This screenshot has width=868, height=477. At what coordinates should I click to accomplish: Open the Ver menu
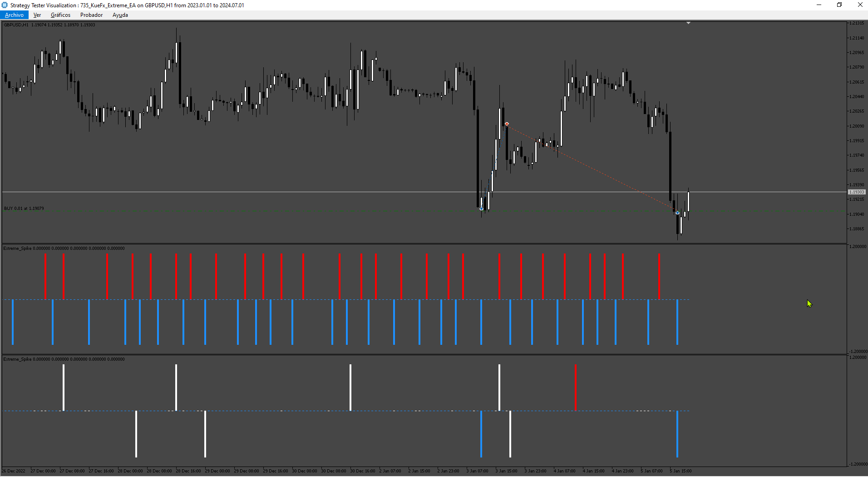37,15
